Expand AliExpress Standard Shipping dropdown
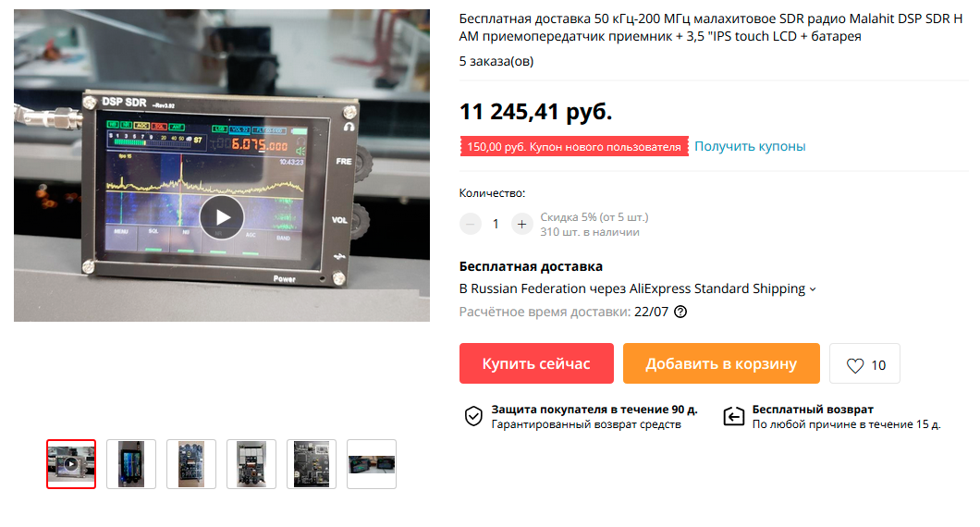Screen dimensions: 980x527 (813, 289)
